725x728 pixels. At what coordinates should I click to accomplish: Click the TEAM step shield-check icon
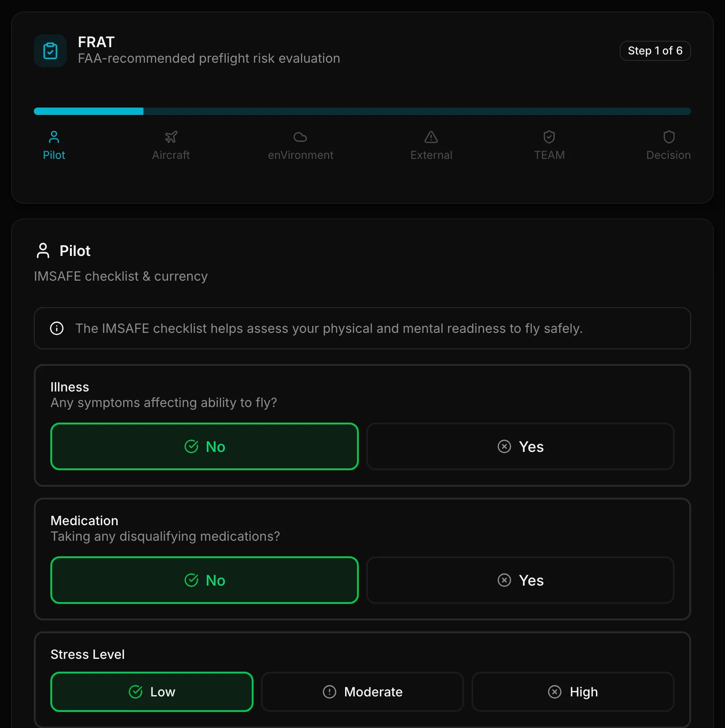[x=549, y=137]
